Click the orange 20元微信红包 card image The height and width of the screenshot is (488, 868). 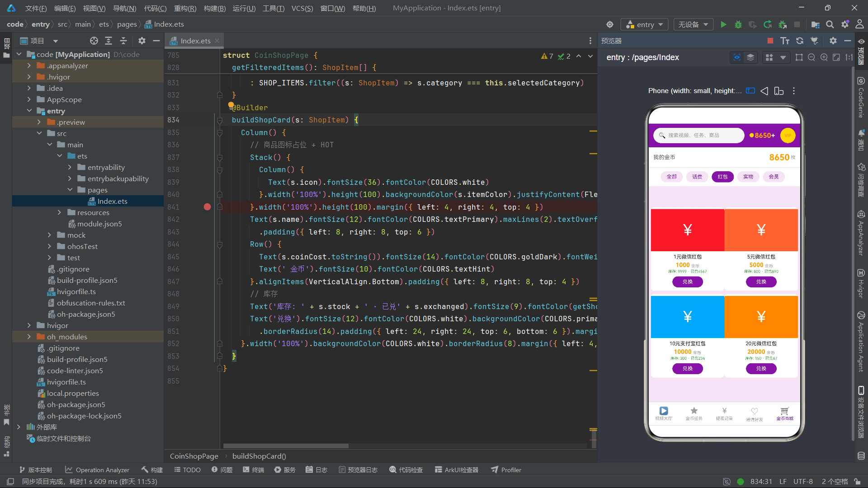[761, 317]
